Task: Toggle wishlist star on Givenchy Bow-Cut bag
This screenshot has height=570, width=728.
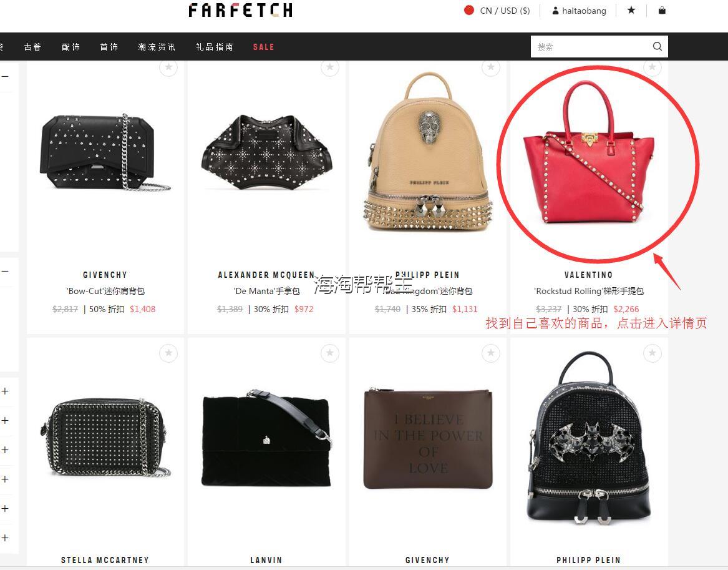Action: click(168, 67)
